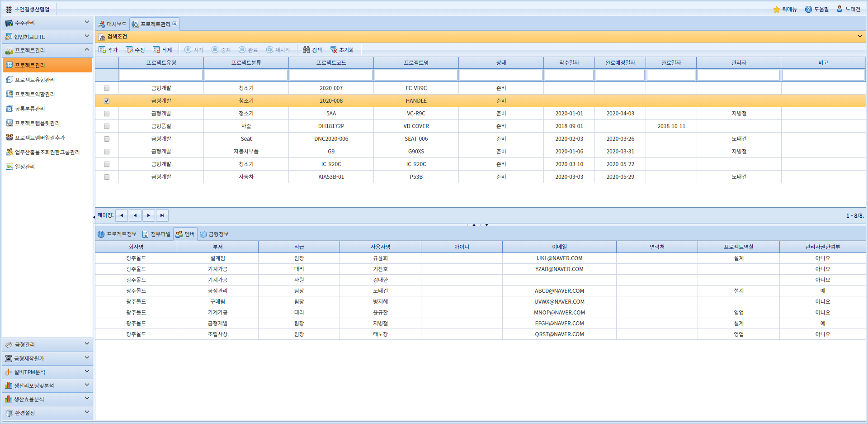Click the 재시작 (restart) toolbar icon
868x424 pixels.
click(270, 50)
